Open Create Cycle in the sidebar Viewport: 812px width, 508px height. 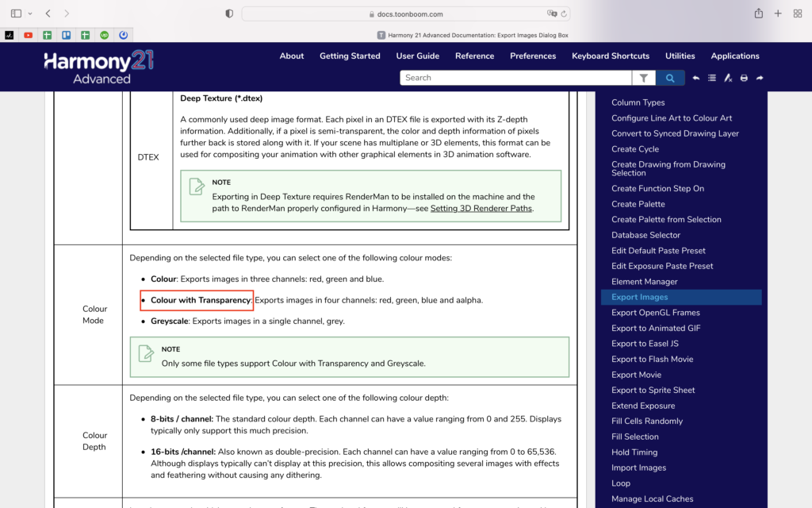pos(635,149)
